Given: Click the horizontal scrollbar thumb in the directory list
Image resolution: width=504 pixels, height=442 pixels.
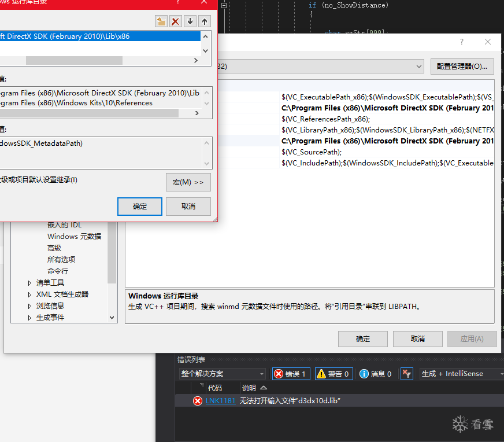Looking at the screenshot, I should coord(74,61).
